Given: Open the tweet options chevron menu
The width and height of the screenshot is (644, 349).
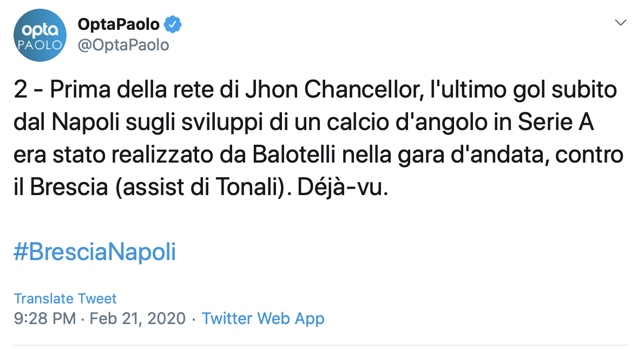Looking at the screenshot, I should [x=621, y=23].
